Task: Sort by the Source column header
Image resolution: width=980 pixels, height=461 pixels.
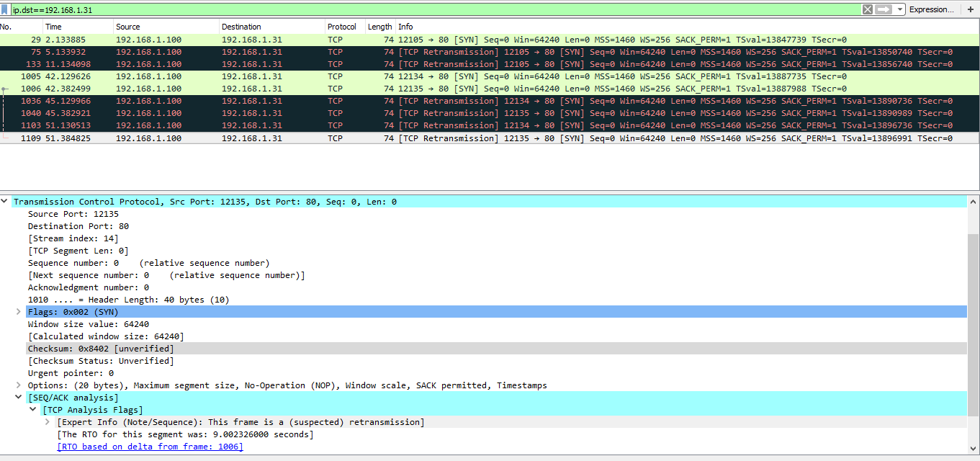Action: click(x=166, y=27)
